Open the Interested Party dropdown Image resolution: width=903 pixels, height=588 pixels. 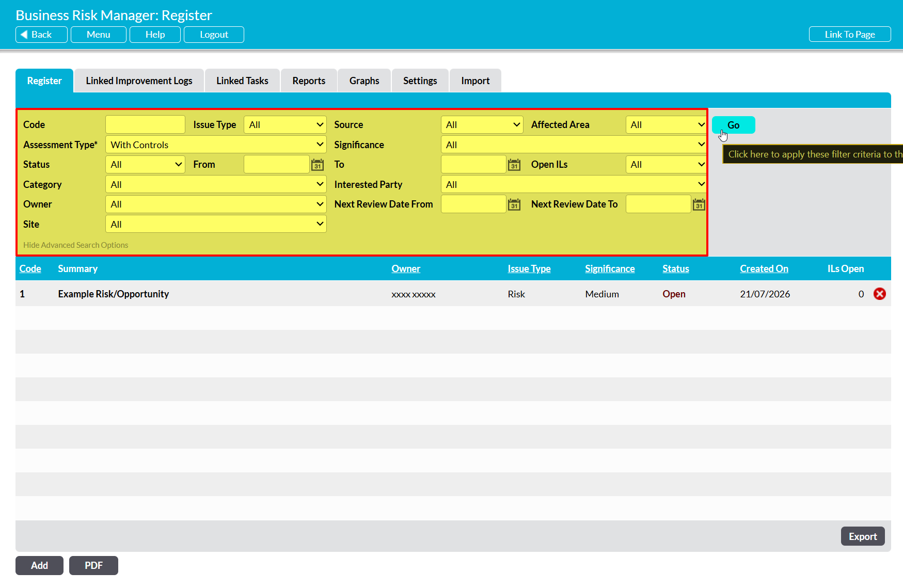coord(574,184)
